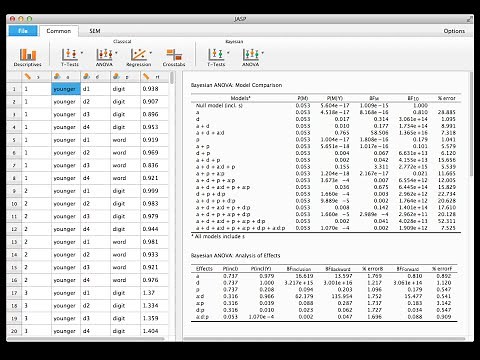480x360 pixels.
Task: Click the results panel vertical scrollbar
Action: coord(471,124)
